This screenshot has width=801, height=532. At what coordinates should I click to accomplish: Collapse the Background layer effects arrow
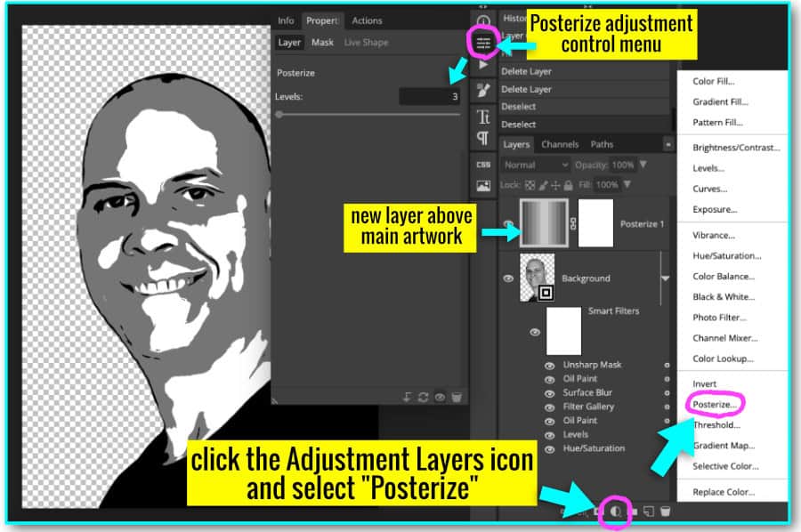[x=665, y=278]
